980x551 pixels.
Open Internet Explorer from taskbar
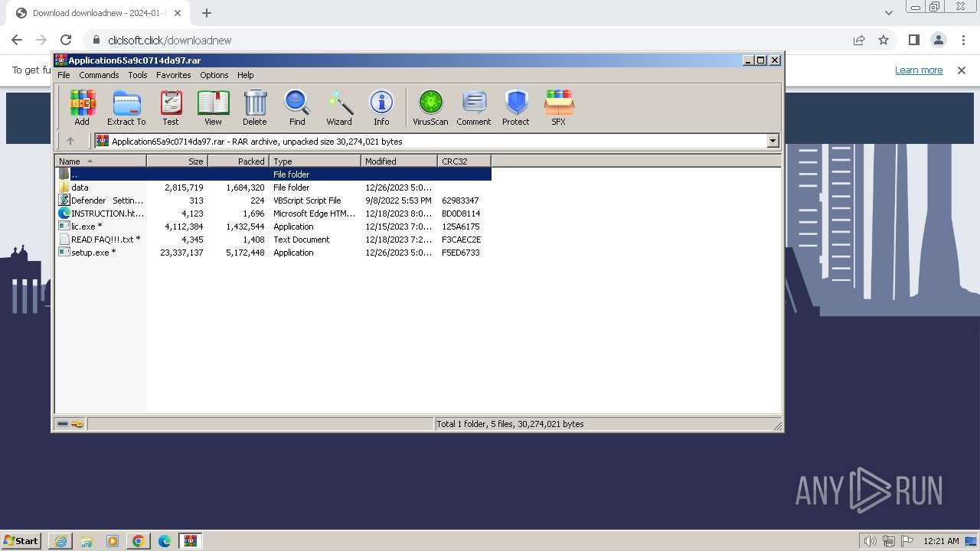[60, 540]
